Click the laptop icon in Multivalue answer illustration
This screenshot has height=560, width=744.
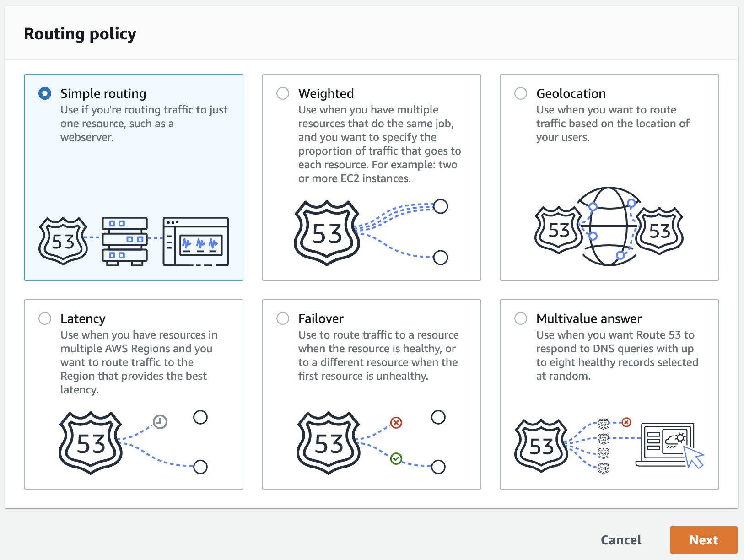pos(665,445)
